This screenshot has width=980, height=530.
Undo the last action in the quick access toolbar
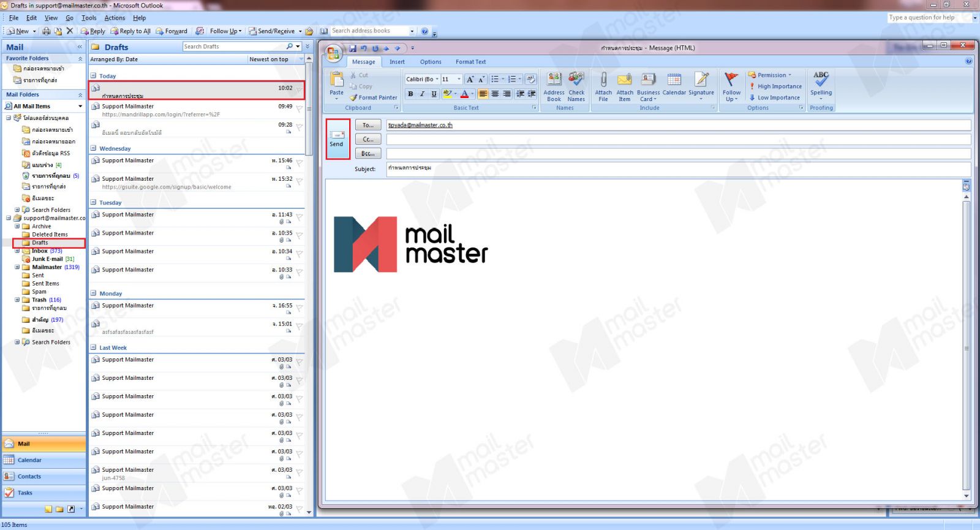tap(364, 48)
